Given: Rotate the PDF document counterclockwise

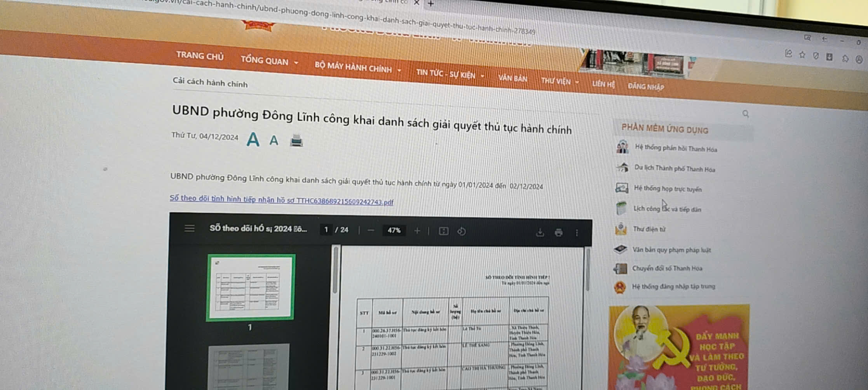Looking at the screenshot, I should coord(462,231).
